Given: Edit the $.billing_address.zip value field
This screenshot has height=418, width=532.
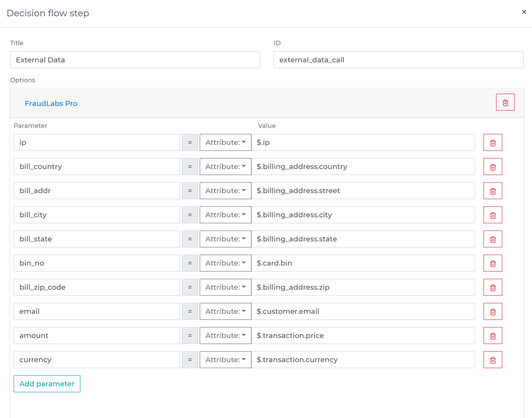Looking at the screenshot, I should pyautogui.click(x=363, y=287).
